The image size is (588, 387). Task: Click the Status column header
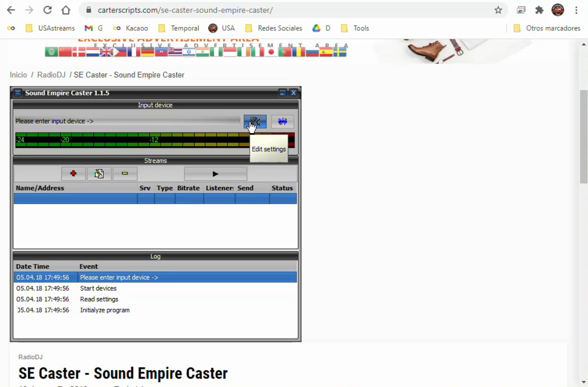click(x=282, y=188)
